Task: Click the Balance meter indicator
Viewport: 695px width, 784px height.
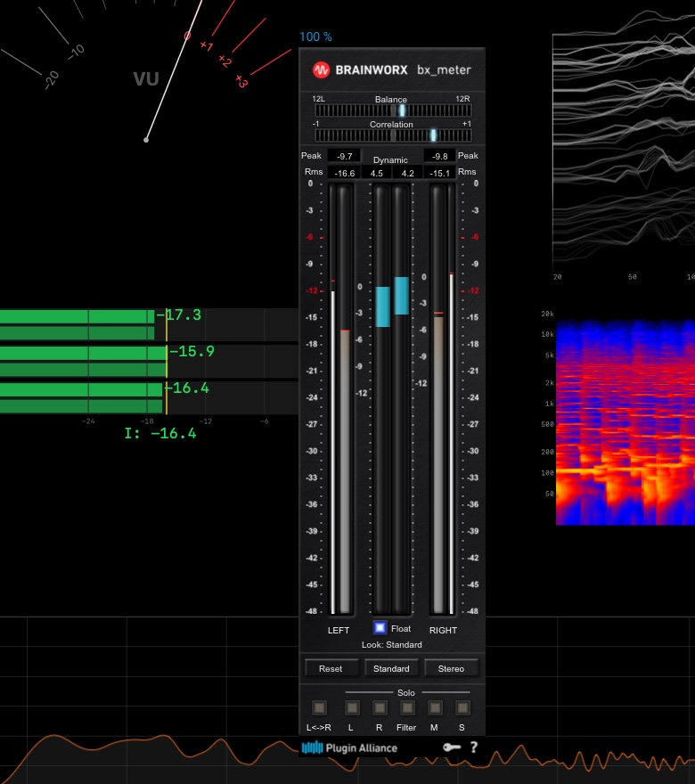Action: point(402,110)
